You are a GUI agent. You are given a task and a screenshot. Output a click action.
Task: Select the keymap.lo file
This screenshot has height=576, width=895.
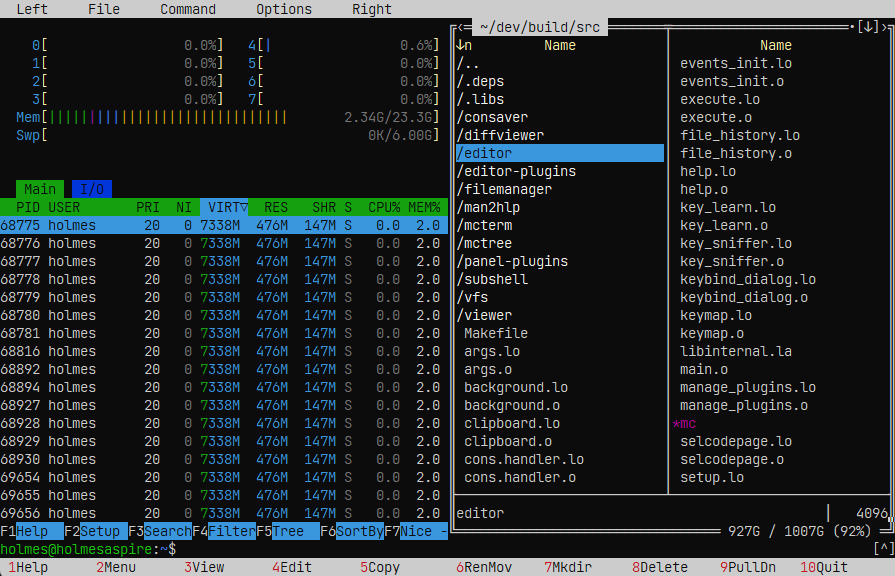(x=779, y=315)
